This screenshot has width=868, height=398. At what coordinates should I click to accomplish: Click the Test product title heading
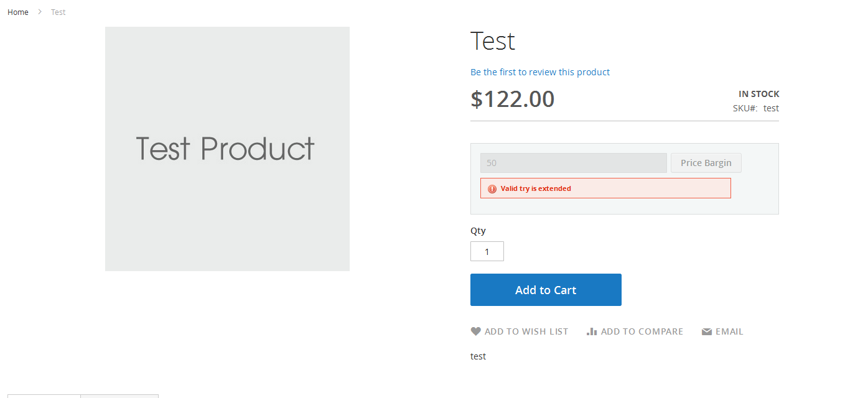click(x=493, y=41)
